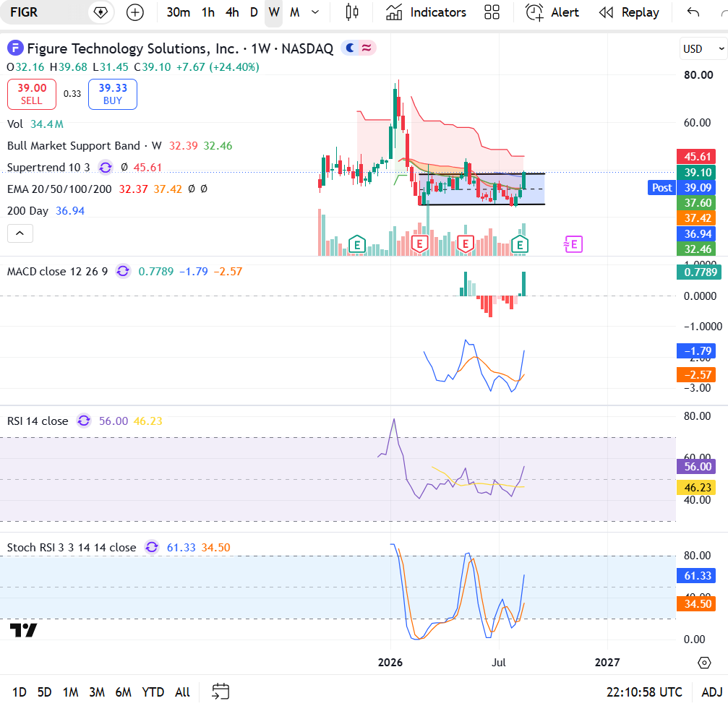Click the 56.00 RSI value label

[696, 467]
